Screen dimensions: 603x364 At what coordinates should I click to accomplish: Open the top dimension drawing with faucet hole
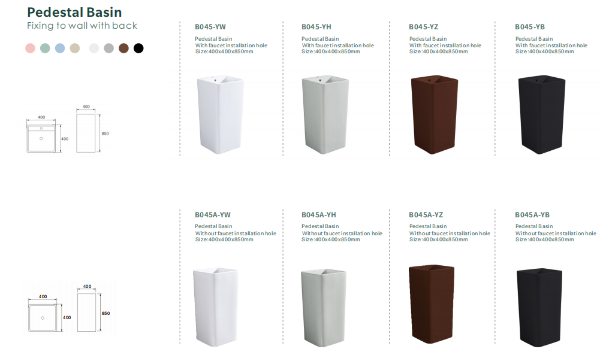pyautogui.click(x=68, y=129)
